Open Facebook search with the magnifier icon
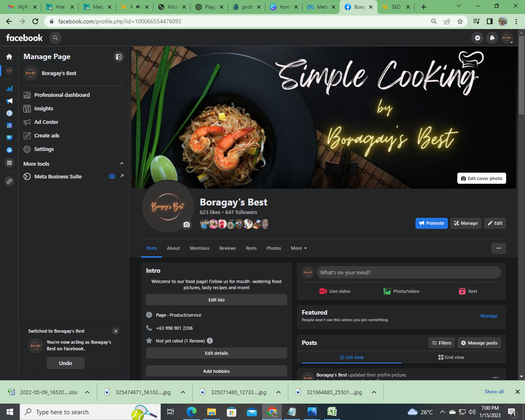Screen dimensions: 525x420 coord(55,38)
